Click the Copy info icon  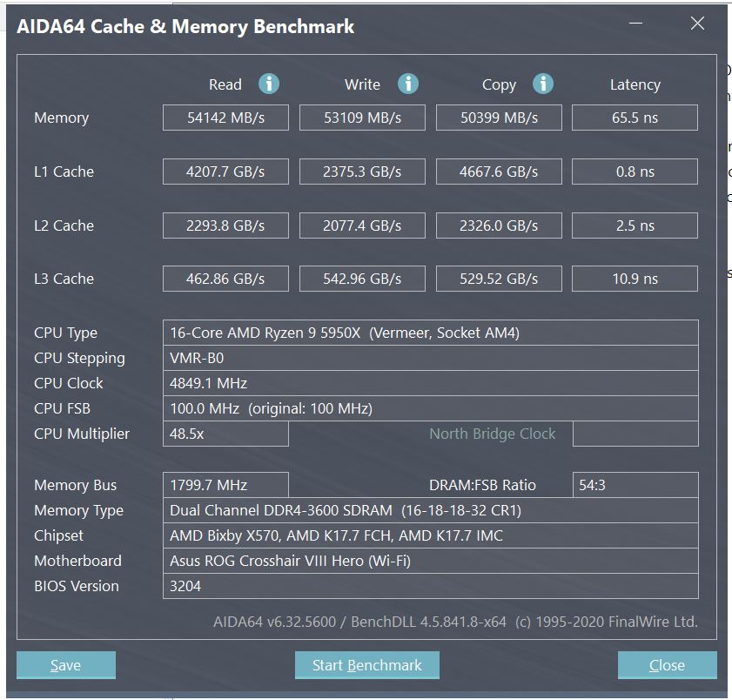coord(543,84)
